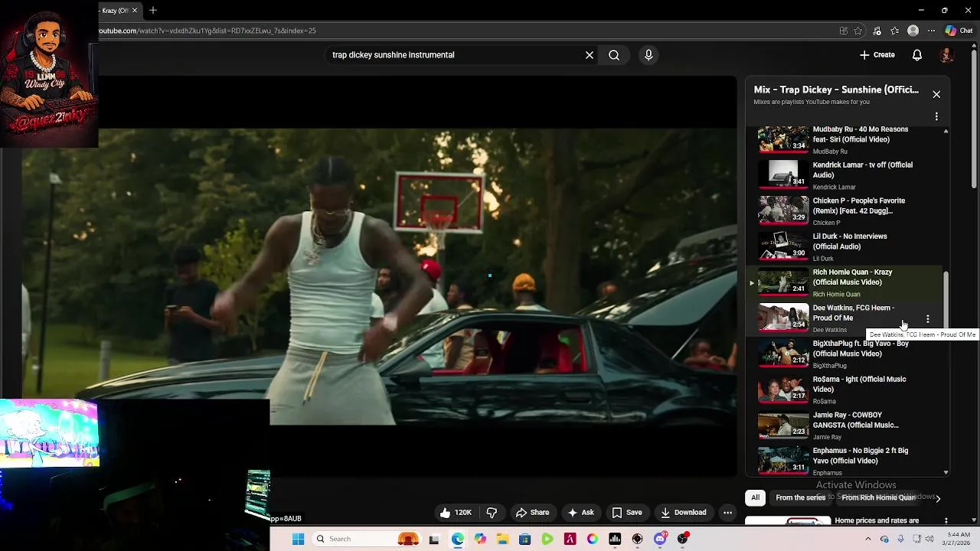Play Ro$ama Ight official music video

point(846,390)
